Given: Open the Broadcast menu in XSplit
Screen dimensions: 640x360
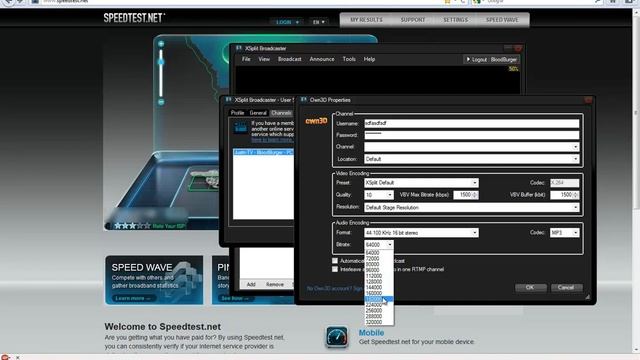Looking at the screenshot, I should pyautogui.click(x=289, y=59).
